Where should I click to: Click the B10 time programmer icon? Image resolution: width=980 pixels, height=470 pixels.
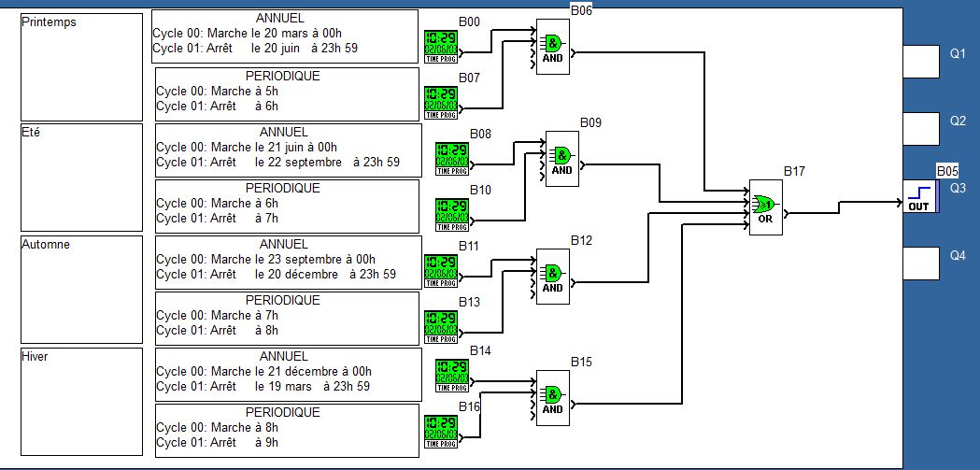click(452, 214)
